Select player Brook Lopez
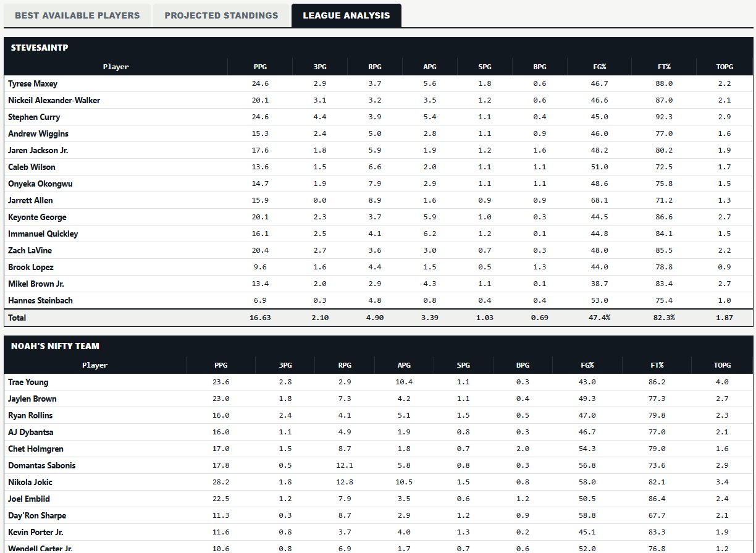This screenshot has height=553, width=756. point(31,267)
